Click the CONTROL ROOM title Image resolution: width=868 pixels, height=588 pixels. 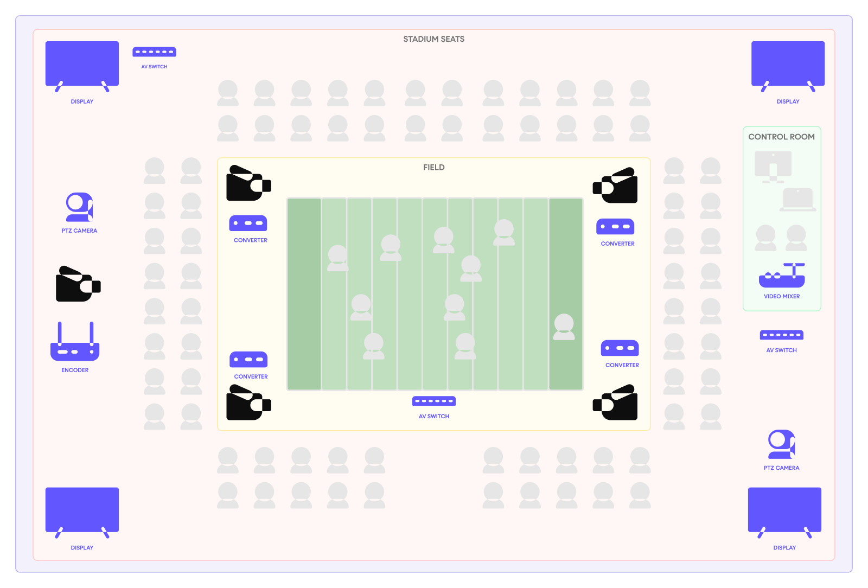coord(782,137)
